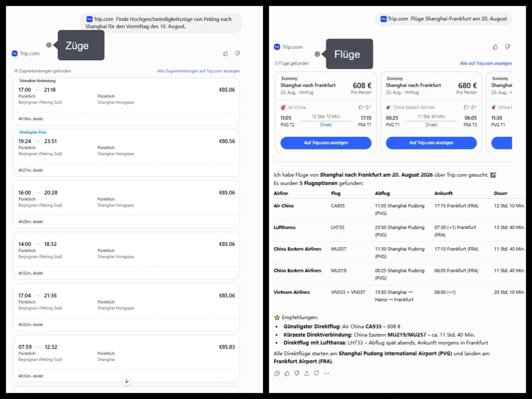Click 'Auf Trip.com anzeigen' for 608 € Air China flight

pyautogui.click(x=326, y=143)
